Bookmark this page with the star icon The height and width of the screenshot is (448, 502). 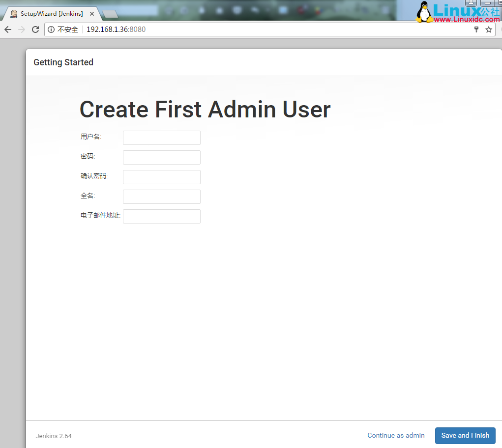pyautogui.click(x=489, y=29)
